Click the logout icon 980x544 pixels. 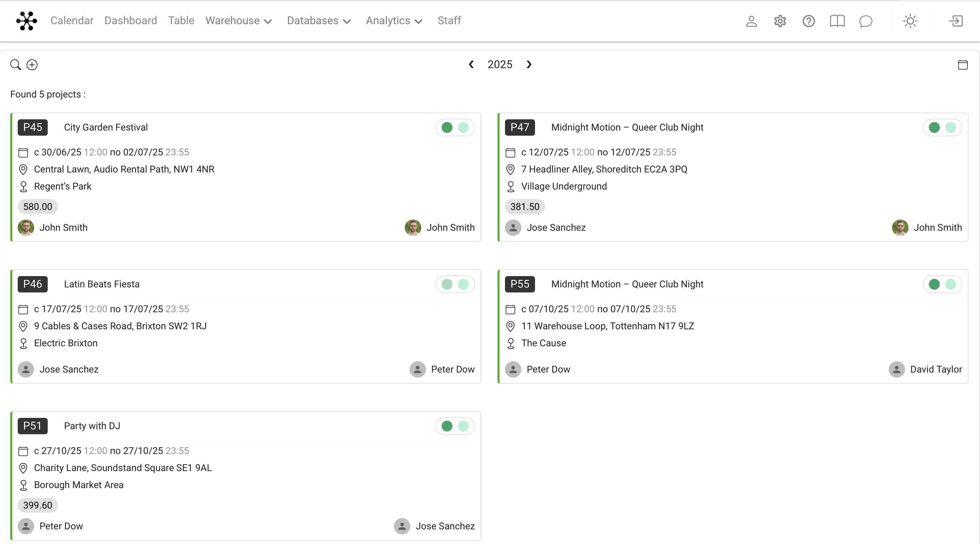point(956,21)
